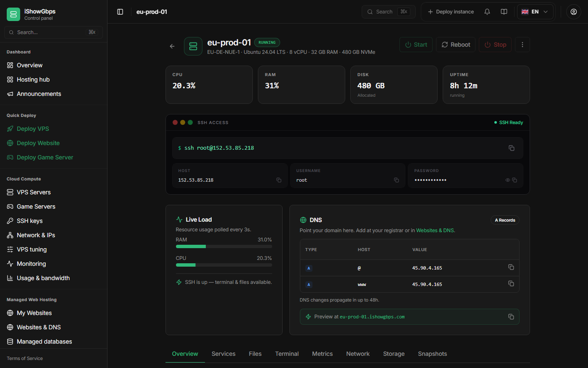The image size is (588, 368).
Task: Click the A Records badge
Action: pyautogui.click(x=505, y=220)
